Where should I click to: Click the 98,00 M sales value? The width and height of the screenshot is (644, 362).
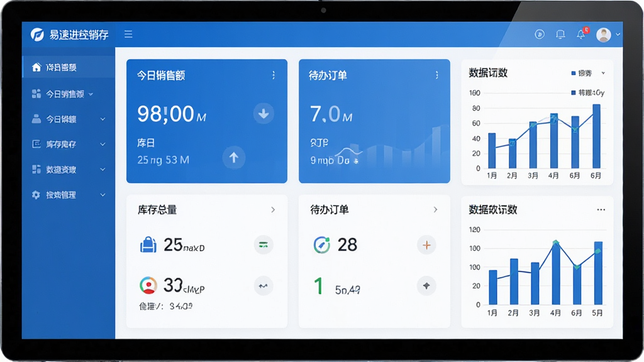point(172,114)
